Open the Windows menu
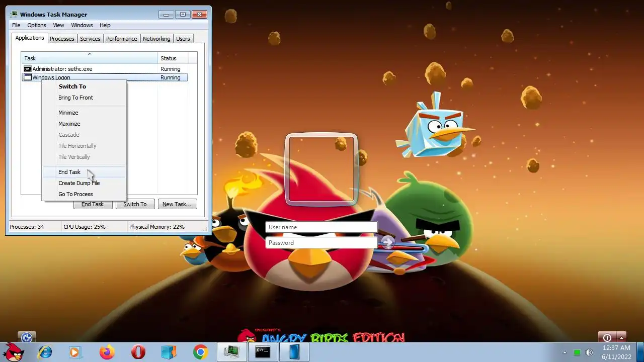The width and height of the screenshot is (644, 362). click(82, 25)
